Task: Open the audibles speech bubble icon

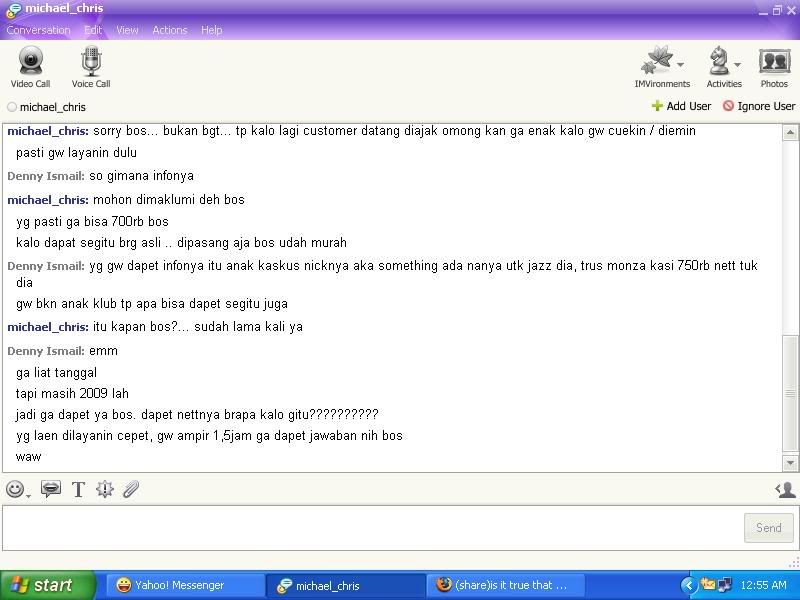Action: coord(51,489)
